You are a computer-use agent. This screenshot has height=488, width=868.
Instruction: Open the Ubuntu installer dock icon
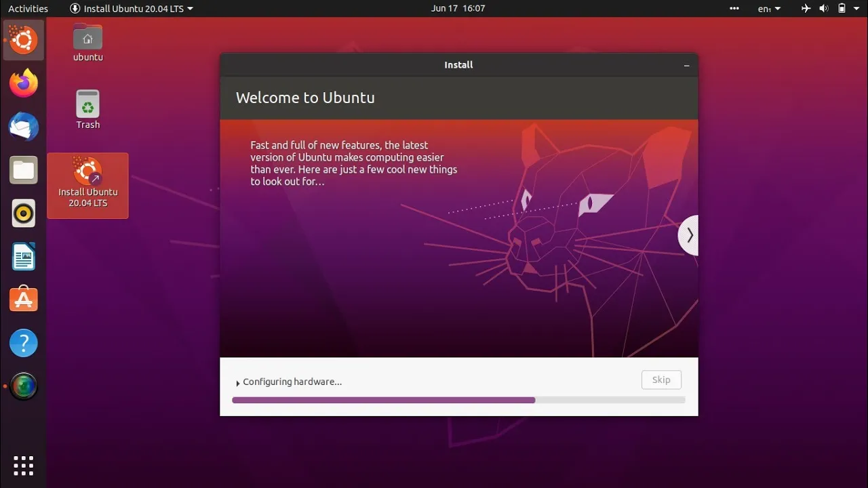24,41
